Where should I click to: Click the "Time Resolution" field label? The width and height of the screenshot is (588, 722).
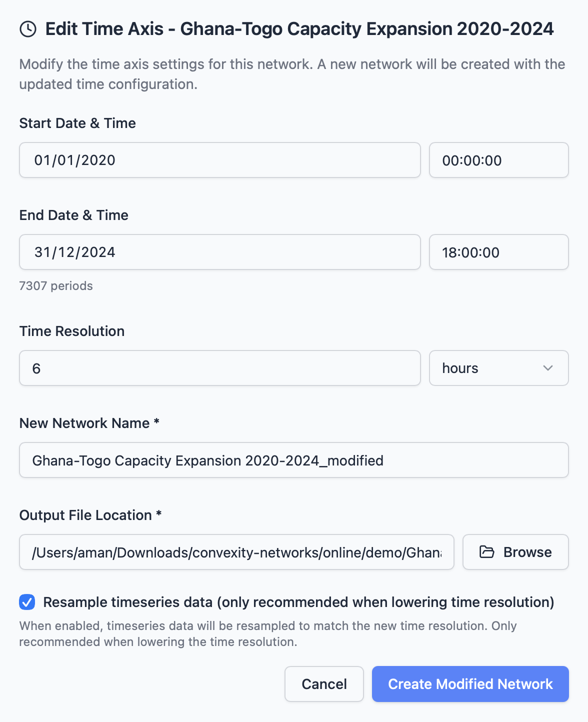[x=72, y=331]
